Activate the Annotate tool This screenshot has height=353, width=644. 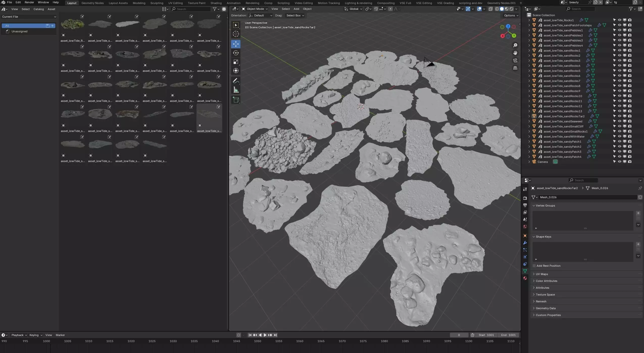click(x=236, y=81)
